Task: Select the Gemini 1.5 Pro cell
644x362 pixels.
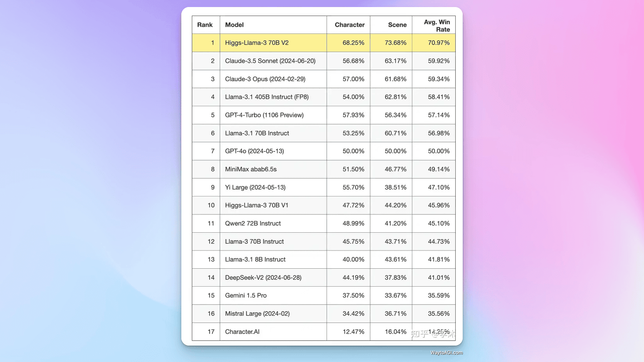Action: (x=273, y=296)
